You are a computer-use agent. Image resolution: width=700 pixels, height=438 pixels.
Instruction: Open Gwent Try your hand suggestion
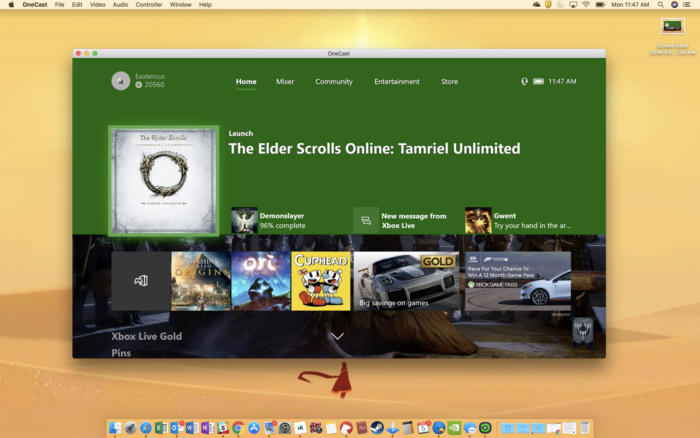click(518, 220)
